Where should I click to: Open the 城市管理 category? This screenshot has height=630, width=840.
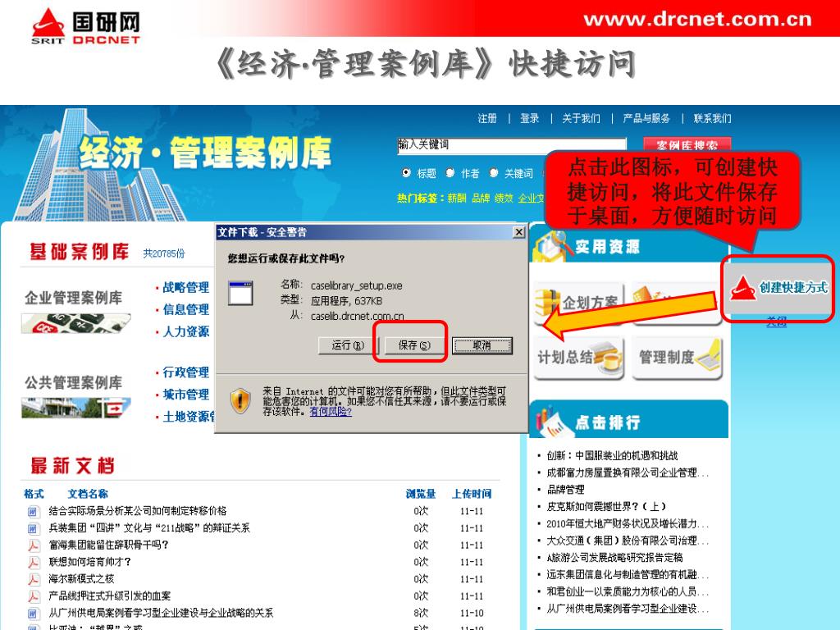click(x=185, y=395)
